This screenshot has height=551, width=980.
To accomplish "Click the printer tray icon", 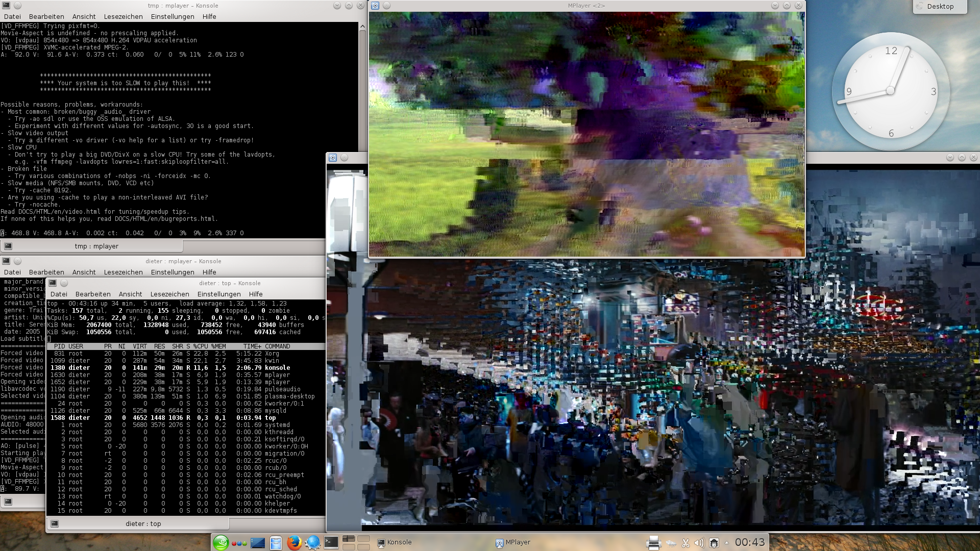I will (653, 543).
